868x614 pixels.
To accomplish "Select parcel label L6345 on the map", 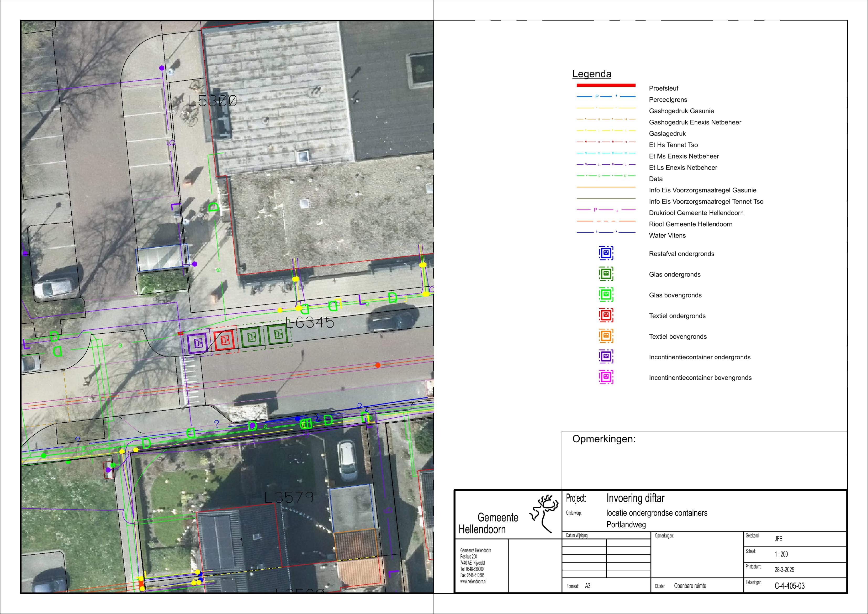I will tap(310, 323).
